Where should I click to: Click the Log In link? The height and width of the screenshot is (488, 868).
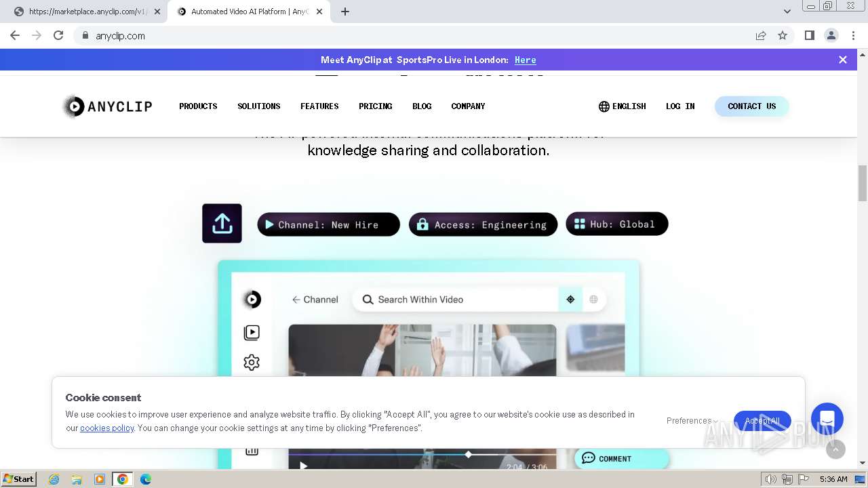pyautogui.click(x=680, y=106)
